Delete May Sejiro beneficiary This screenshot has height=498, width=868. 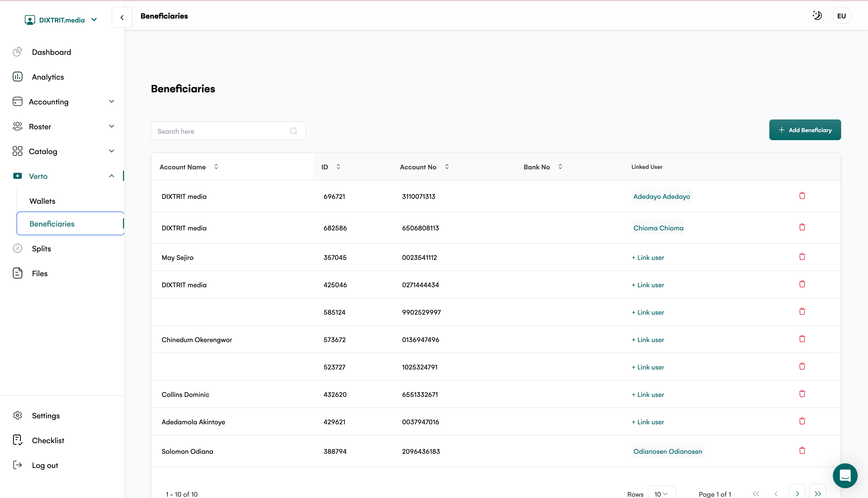tap(802, 256)
